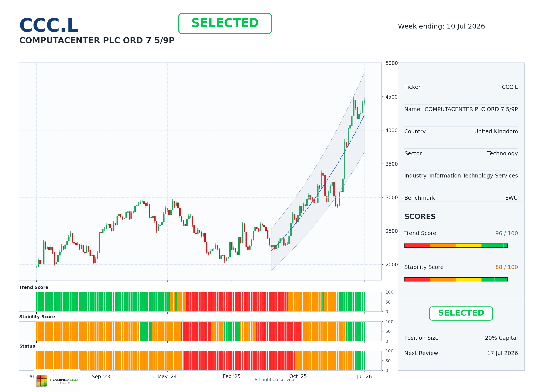Click the Stability Score gauge bar
This screenshot has height=392, width=549.
coord(456,279)
